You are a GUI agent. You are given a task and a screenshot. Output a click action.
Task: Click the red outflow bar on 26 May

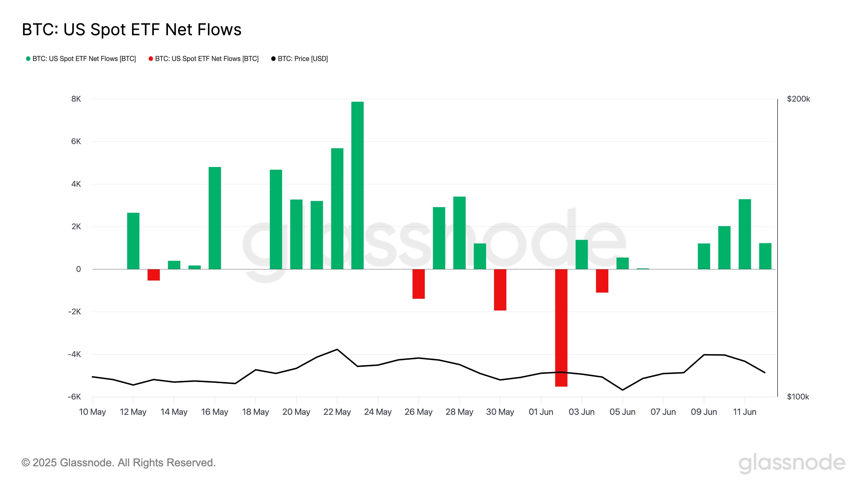[419, 284]
